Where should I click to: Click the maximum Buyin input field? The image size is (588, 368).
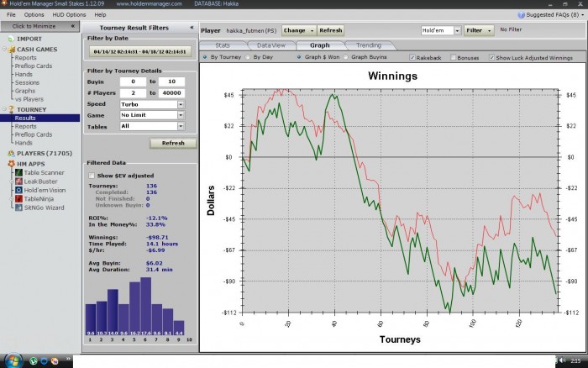click(x=171, y=81)
